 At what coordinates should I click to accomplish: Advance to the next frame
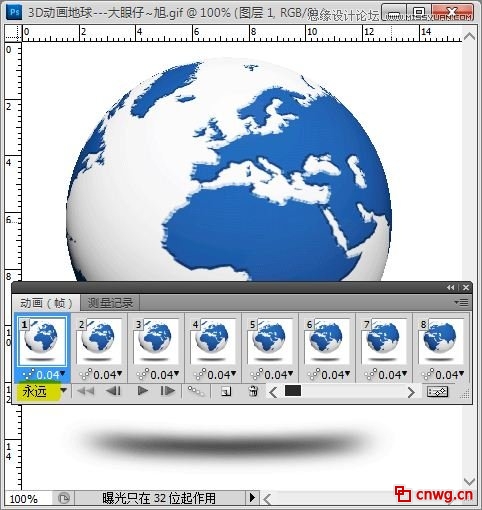168,391
